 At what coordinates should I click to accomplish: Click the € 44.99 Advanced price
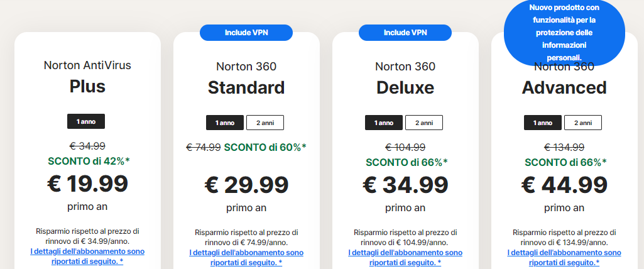(564, 185)
